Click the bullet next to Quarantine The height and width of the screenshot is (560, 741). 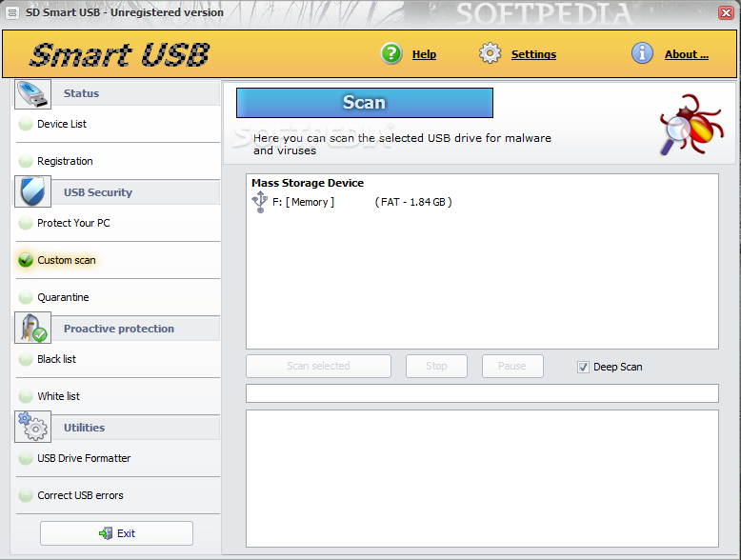(x=26, y=297)
